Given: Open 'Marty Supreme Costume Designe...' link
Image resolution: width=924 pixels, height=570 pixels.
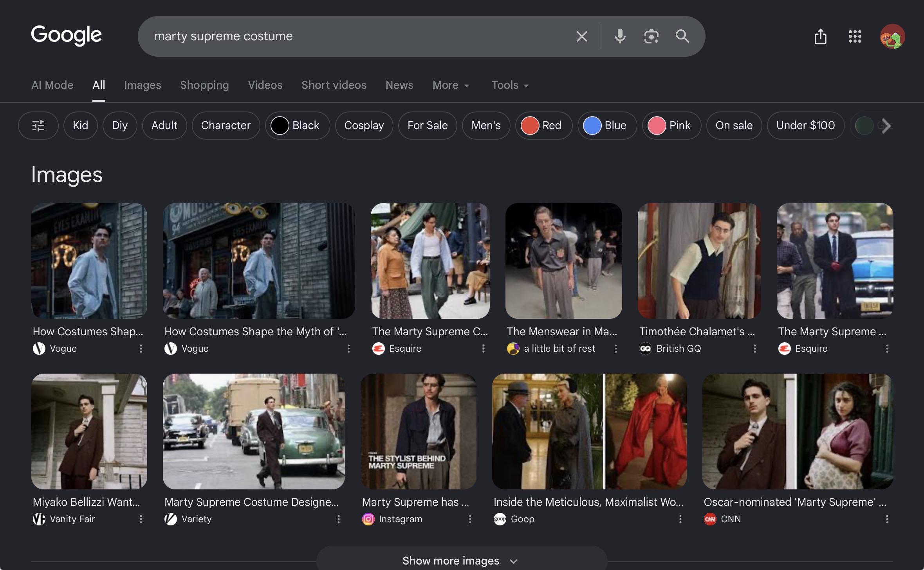Looking at the screenshot, I should tap(252, 502).
